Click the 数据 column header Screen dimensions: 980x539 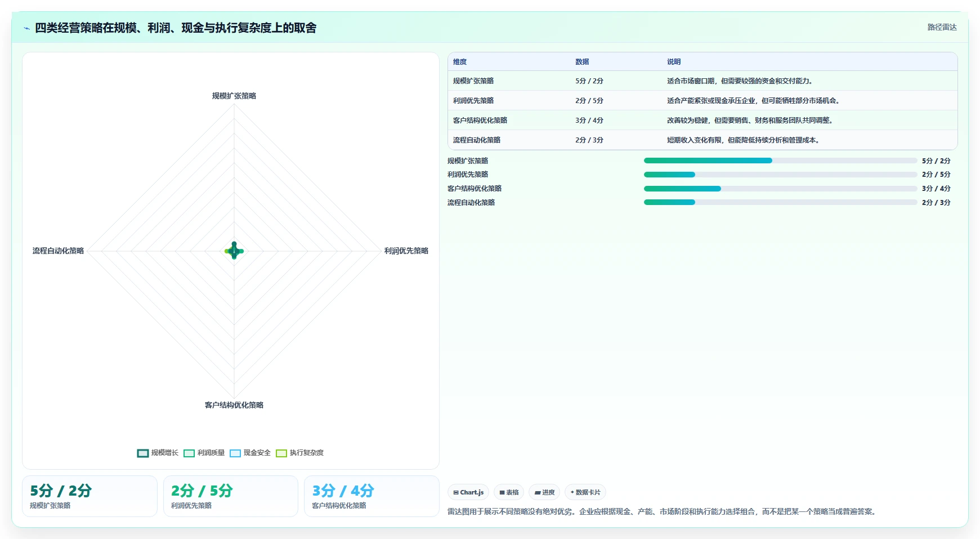[582, 62]
